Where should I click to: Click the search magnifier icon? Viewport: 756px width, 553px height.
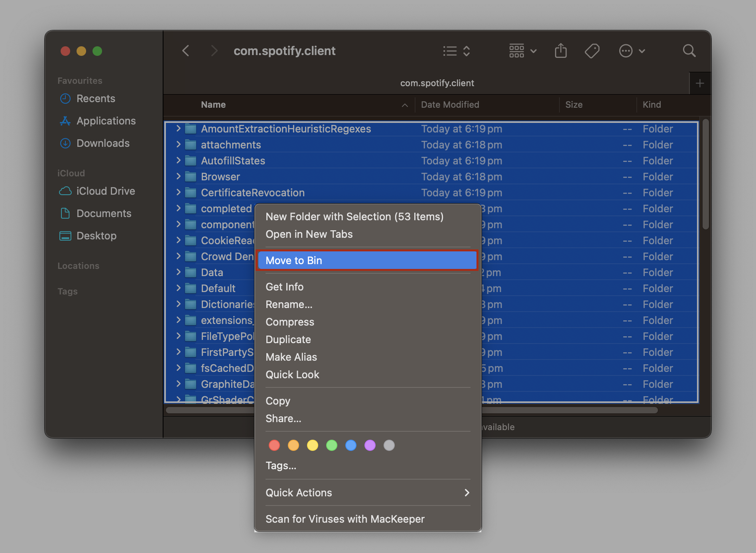pos(689,51)
